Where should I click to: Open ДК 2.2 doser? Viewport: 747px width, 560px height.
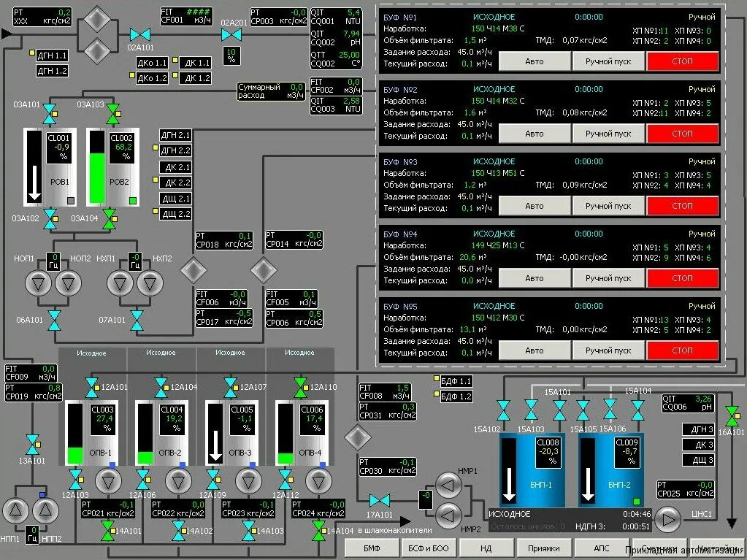pyautogui.click(x=175, y=183)
